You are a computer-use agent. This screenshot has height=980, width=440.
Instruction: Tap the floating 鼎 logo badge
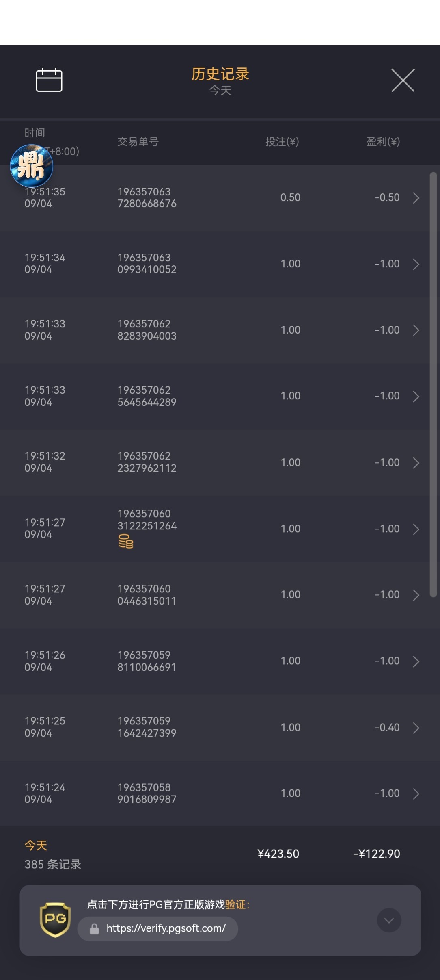(x=31, y=166)
